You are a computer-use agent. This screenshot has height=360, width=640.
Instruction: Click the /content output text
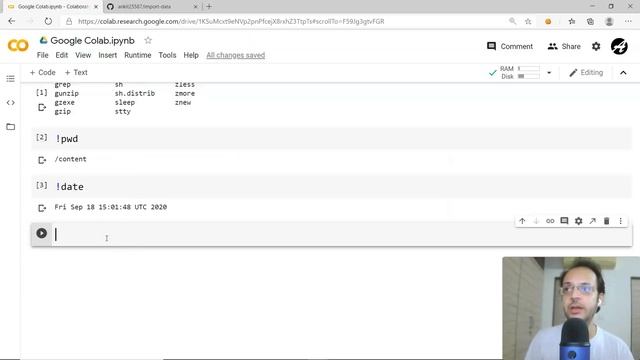point(71,159)
